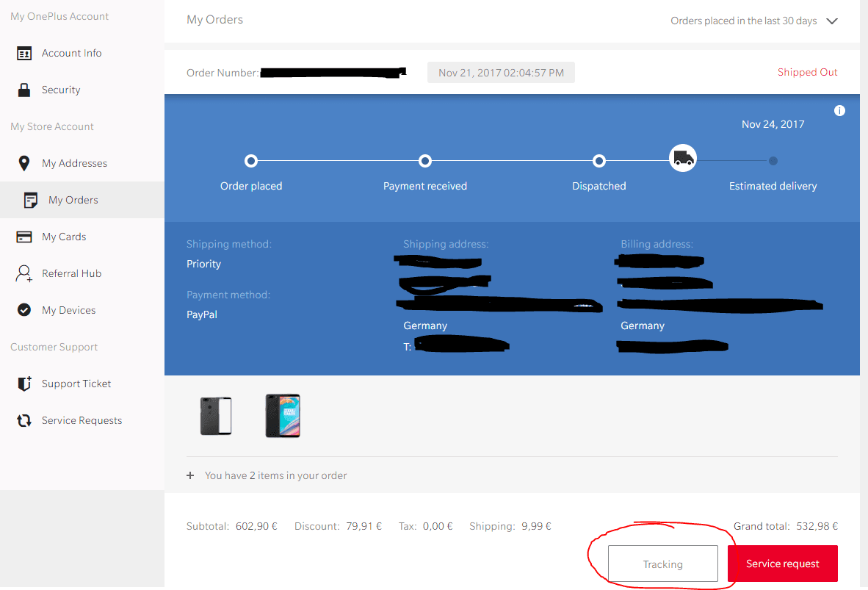This screenshot has height=590, width=868.
Task: Click the Dispatched step marker
Action: pyautogui.click(x=599, y=161)
